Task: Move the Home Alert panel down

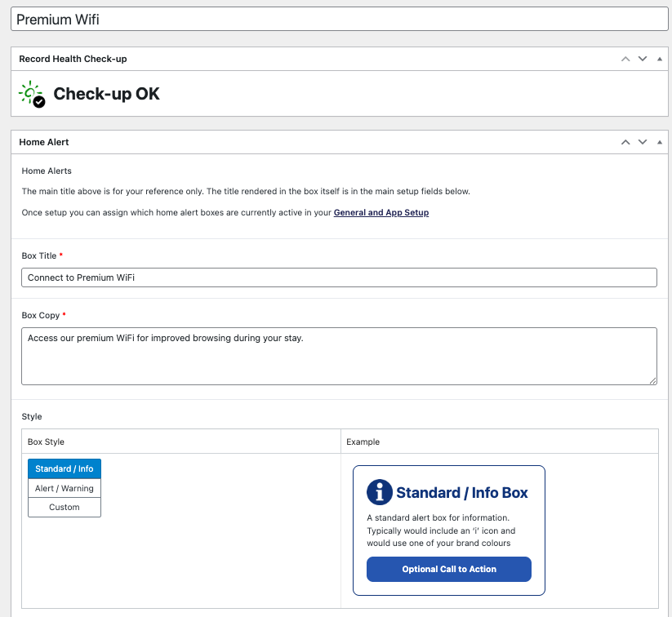Action: pos(643,141)
